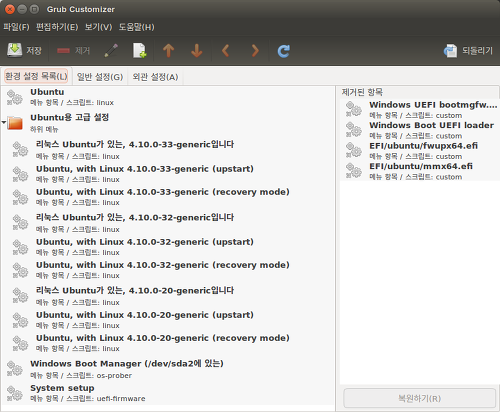Select the 'Ubuntu용 고급 설정' submenu title
The image size is (500, 412).
70,117
